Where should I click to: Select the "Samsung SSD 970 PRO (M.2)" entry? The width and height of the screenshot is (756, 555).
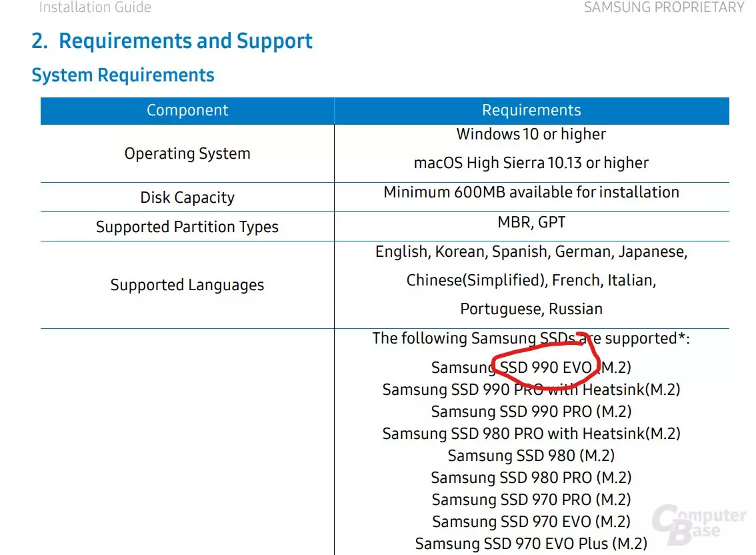(531, 500)
